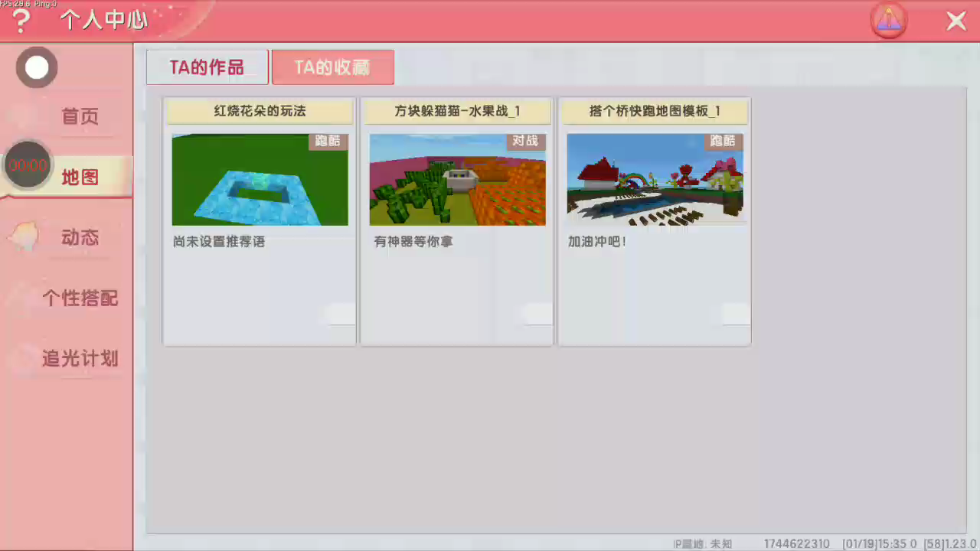
Task: Tap the 00:00 recording timer circle
Action: pos(28,165)
